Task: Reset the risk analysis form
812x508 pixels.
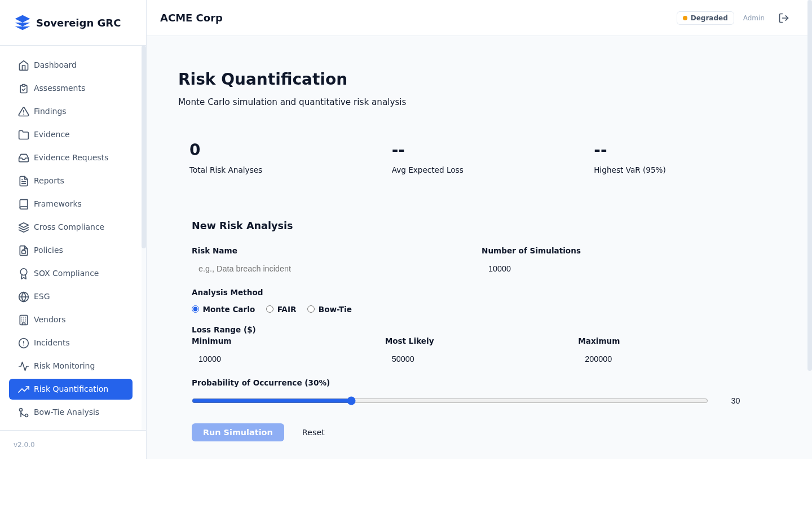Action: (313, 432)
